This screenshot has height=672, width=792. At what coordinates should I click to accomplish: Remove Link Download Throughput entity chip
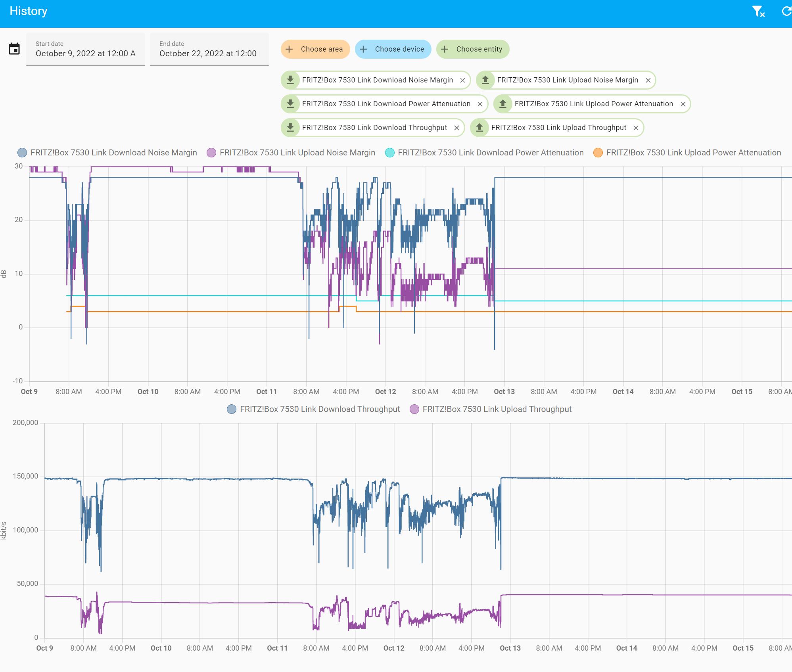tap(456, 128)
